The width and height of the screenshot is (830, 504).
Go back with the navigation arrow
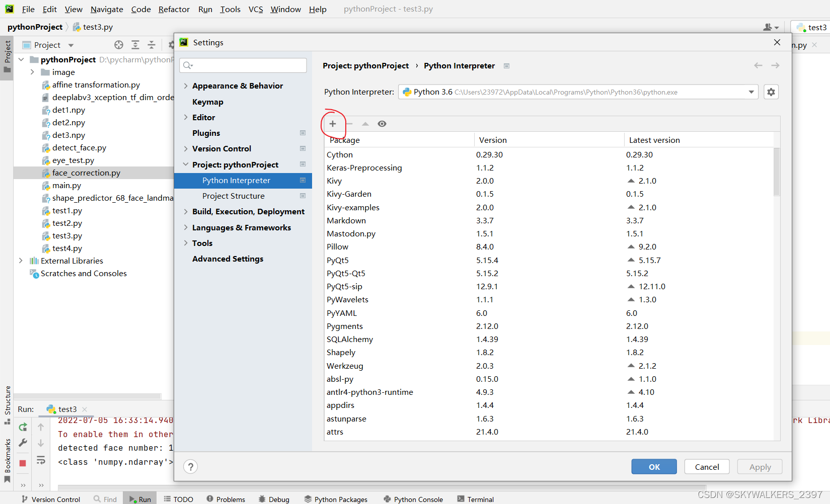[x=759, y=65]
